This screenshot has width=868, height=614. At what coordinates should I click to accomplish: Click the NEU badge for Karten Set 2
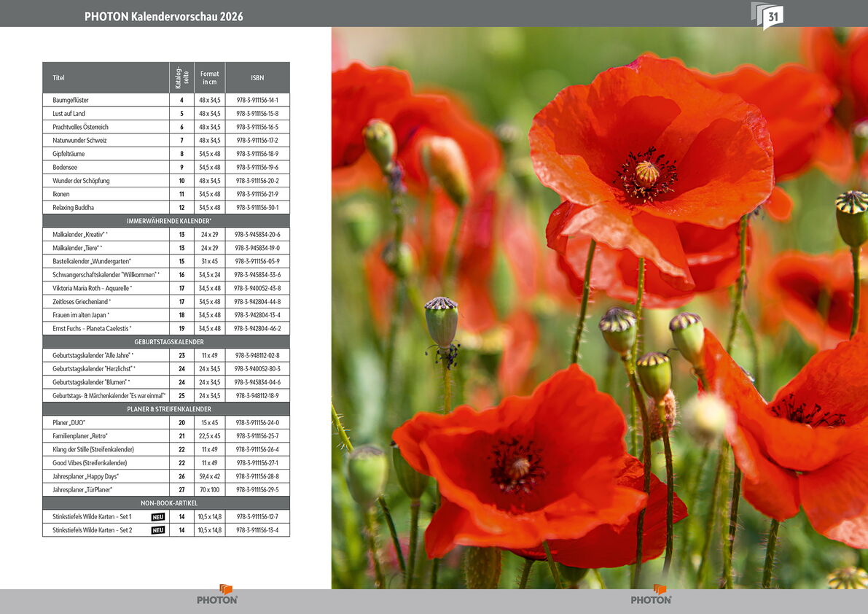(x=158, y=530)
